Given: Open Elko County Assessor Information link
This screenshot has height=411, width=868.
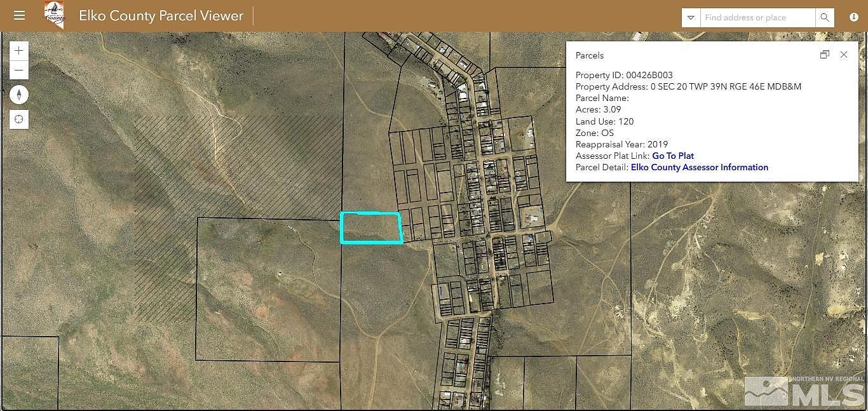Looking at the screenshot, I should click(x=699, y=167).
